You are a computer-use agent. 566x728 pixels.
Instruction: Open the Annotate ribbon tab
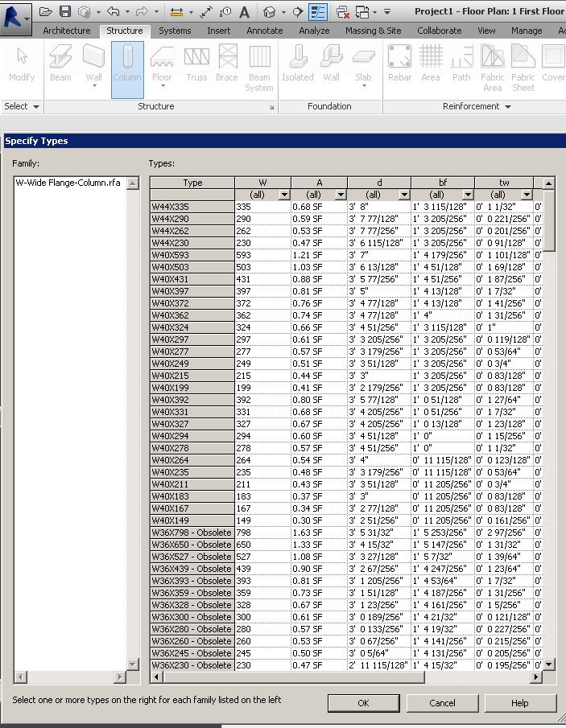point(265,31)
